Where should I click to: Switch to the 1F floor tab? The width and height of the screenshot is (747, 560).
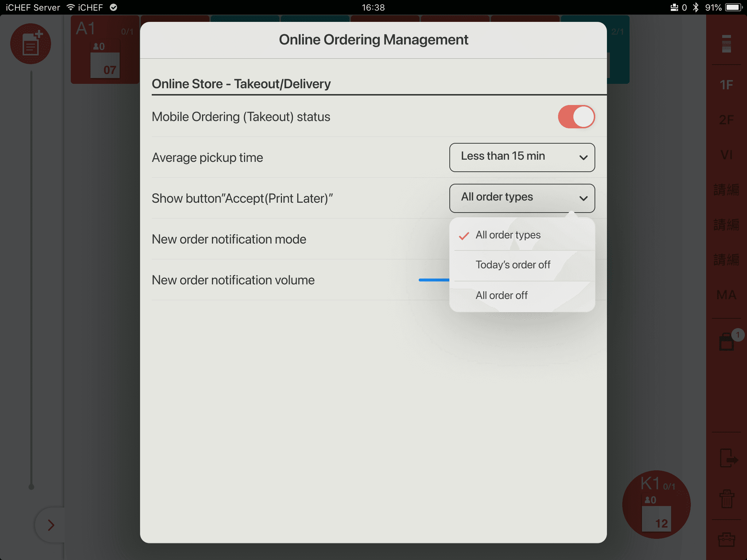click(727, 85)
